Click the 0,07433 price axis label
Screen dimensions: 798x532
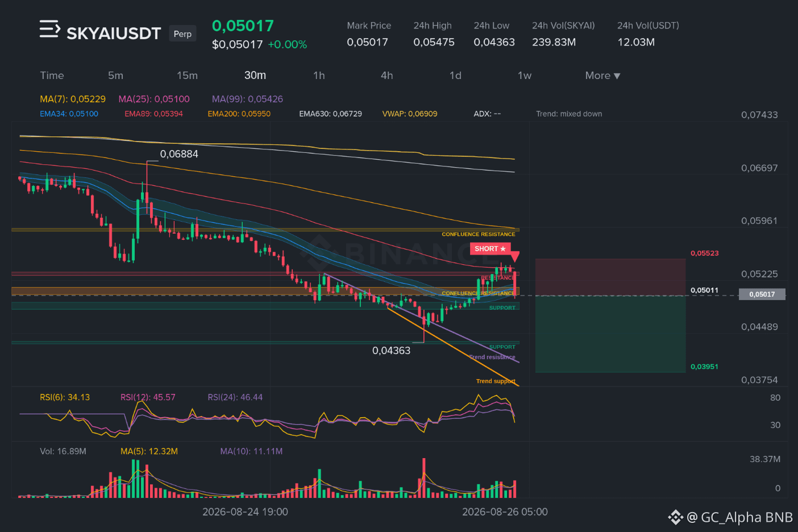[x=759, y=115]
